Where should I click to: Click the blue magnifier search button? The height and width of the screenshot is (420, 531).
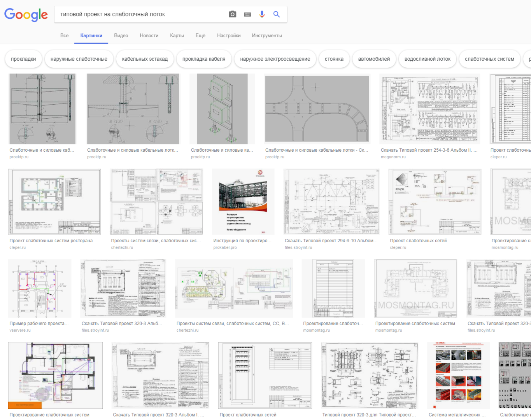pyautogui.click(x=277, y=14)
